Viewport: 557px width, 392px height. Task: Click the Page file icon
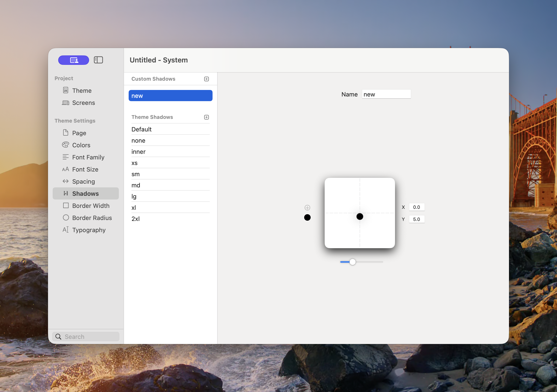coord(65,132)
